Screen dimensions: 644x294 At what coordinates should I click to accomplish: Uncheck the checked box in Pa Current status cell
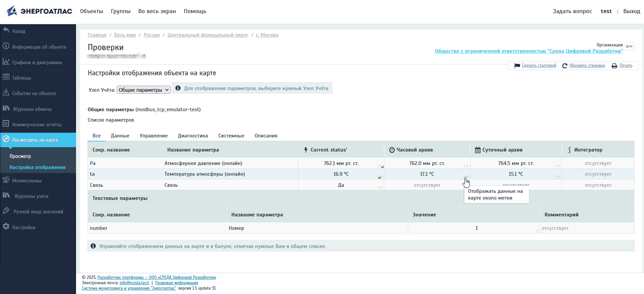pyautogui.click(x=382, y=167)
